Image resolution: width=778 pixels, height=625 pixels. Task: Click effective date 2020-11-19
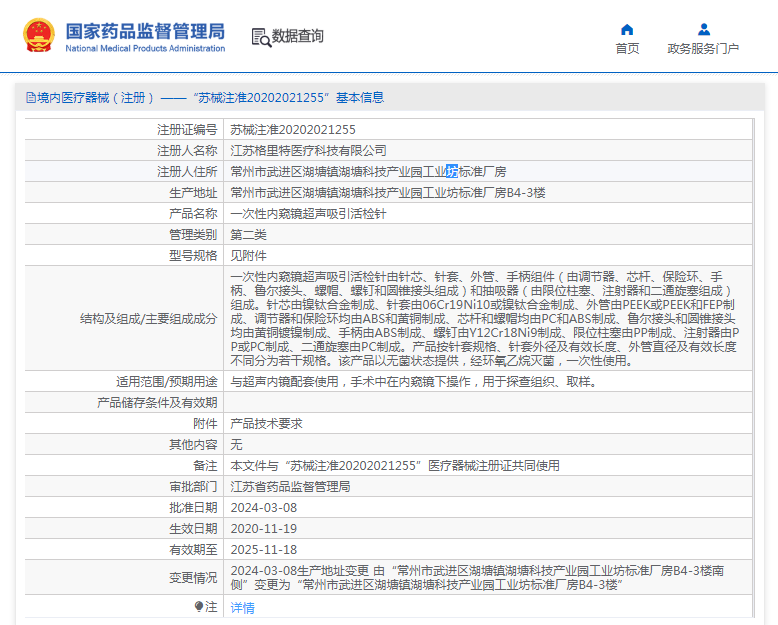[x=263, y=529]
